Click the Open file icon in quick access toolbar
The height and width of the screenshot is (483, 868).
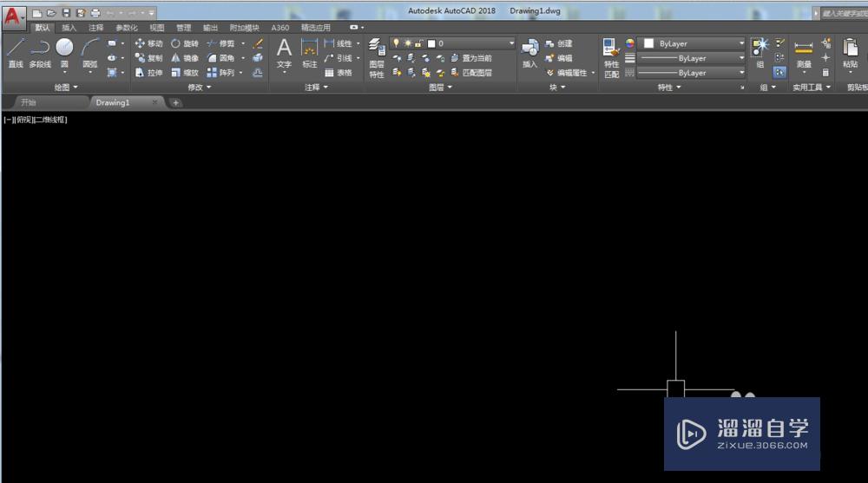click(51, 13)
